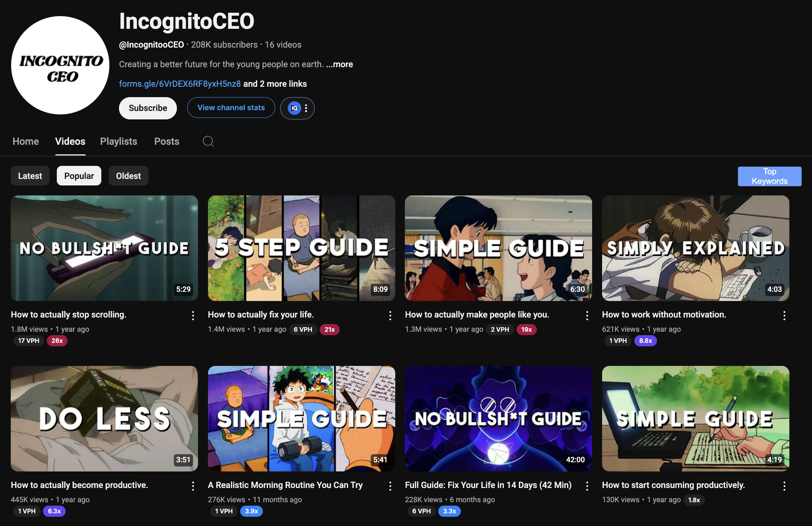Viewport: 812px width, 526px height.
Task: Play the 'SIMPLE GUIDE' 6:30 thumbnail
Action: [498, 248]
